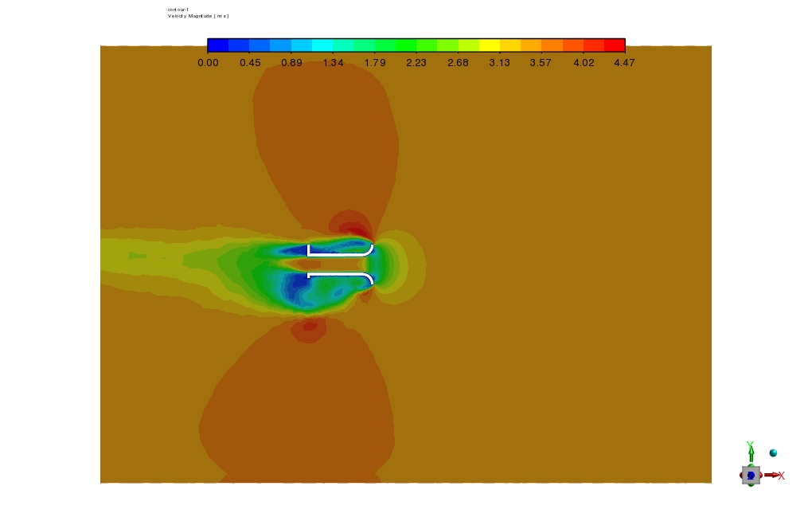Click the large high-velocity lobe above the body
The image size is (812, 529).
point(322,135)
